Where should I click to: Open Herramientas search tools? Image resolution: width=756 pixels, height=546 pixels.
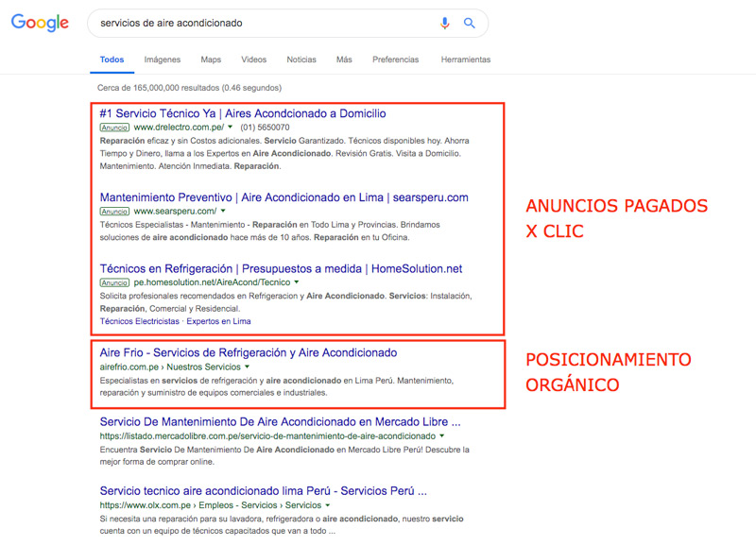click(466, 60)
